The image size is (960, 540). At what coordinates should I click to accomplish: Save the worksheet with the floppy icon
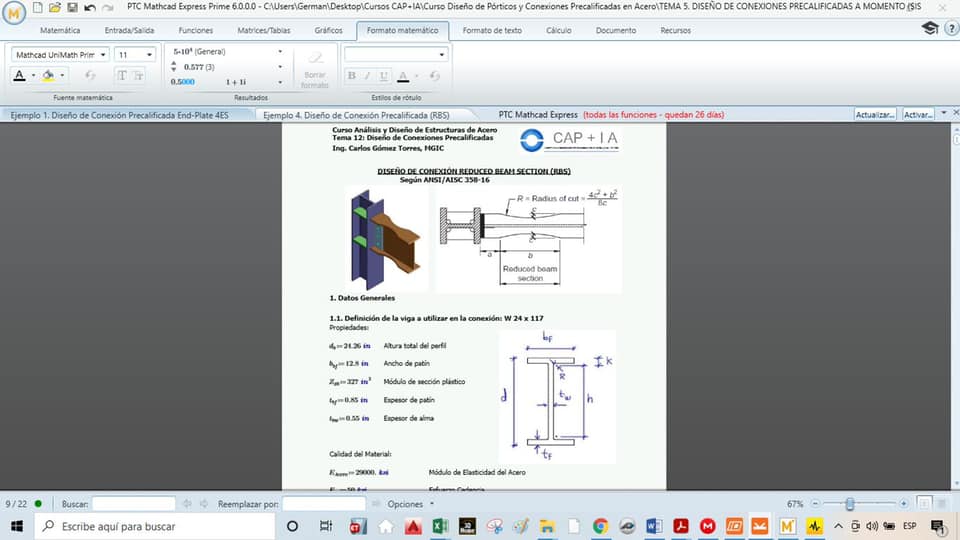(x=72, y=7)
